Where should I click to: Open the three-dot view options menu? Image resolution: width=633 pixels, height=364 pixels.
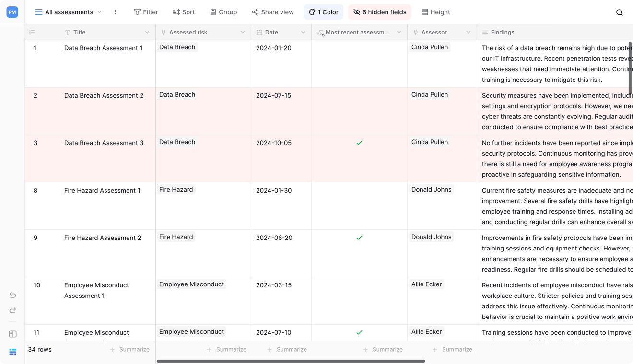pyautogui.click(x=115, y=12)
